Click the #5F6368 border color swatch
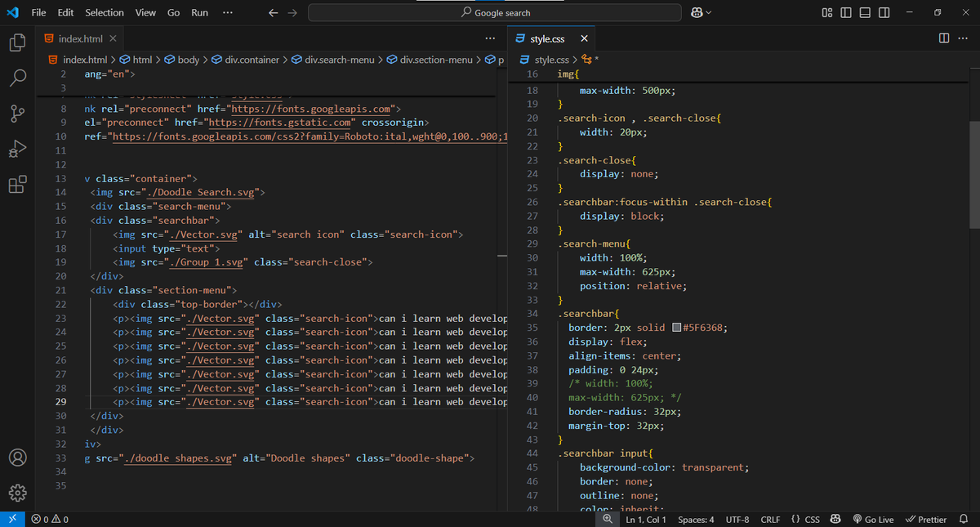The width and height of the screenshot is (980, 527). 676,328
